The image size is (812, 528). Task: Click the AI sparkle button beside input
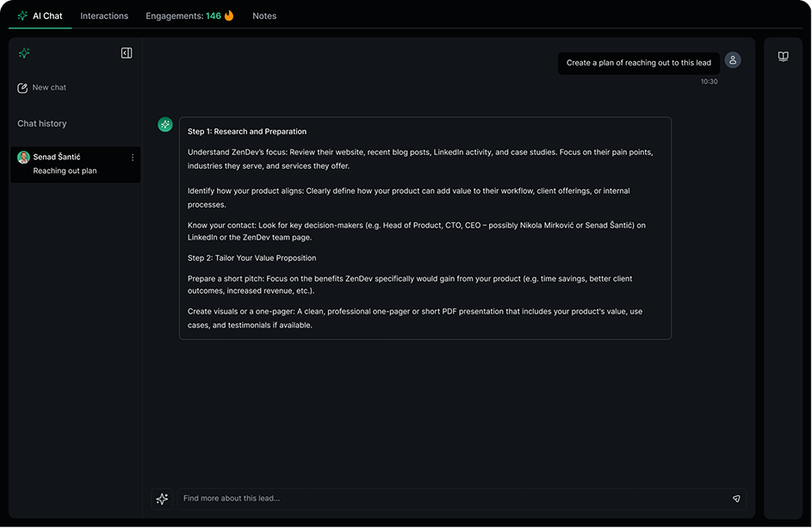click(162, 499)
